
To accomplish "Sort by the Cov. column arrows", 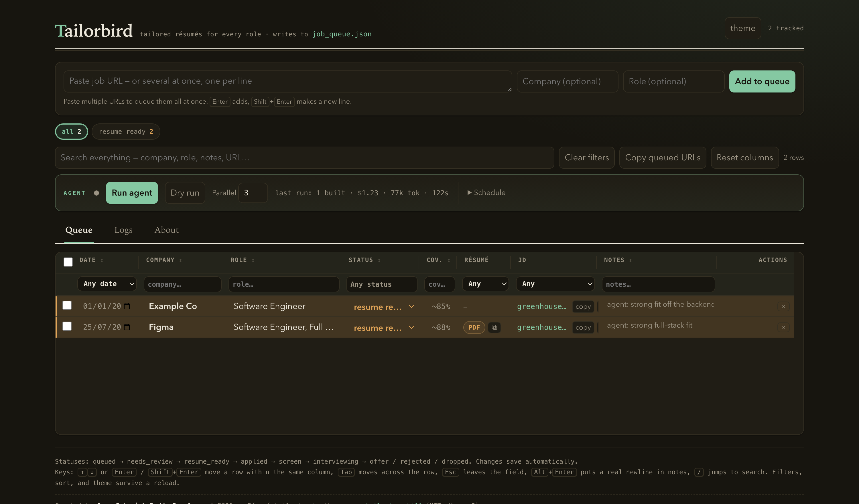I will [x=449, y=260].
